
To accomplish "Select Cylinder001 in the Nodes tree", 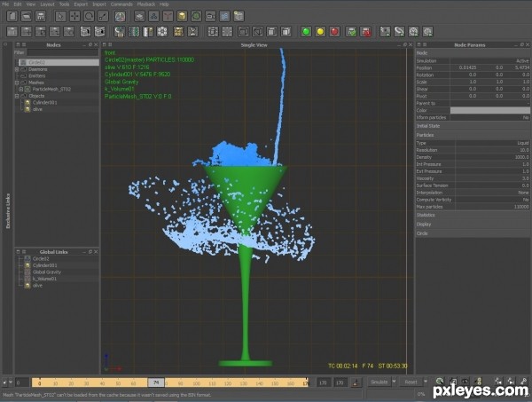I will [x=45, y=103].
